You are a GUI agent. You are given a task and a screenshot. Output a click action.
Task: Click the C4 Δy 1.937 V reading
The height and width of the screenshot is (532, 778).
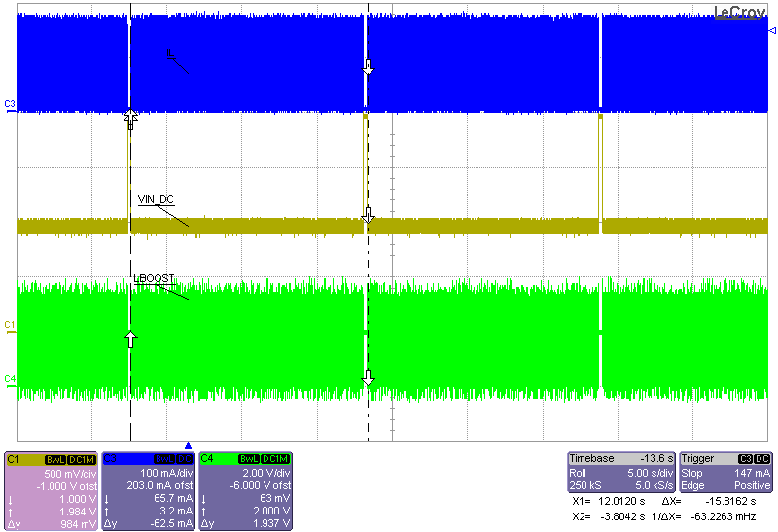click(246, 523)
